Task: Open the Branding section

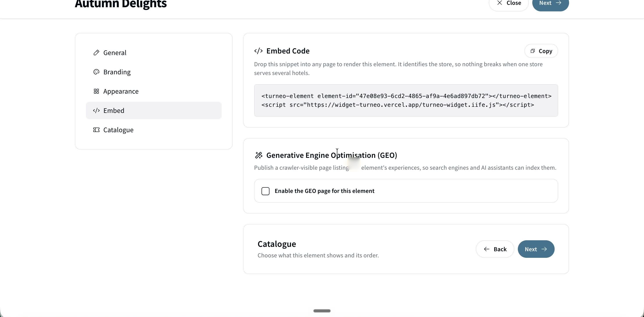Action: coord(154,72)
